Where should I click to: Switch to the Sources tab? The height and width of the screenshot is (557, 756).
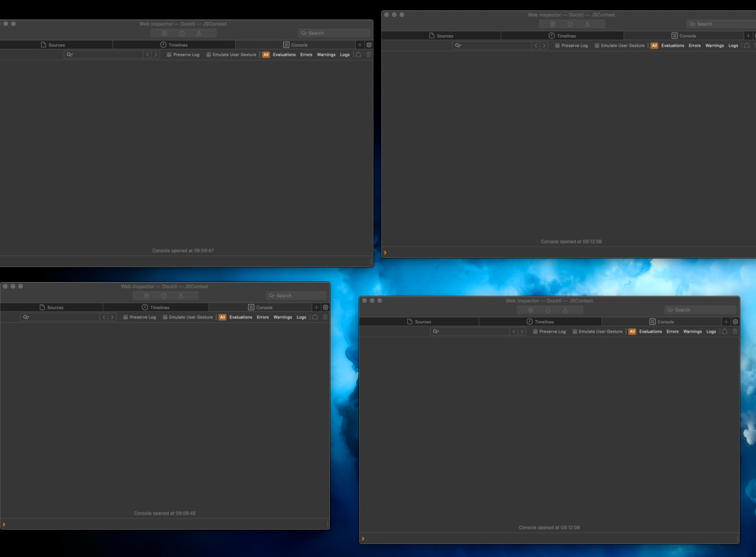click(55, 45)
